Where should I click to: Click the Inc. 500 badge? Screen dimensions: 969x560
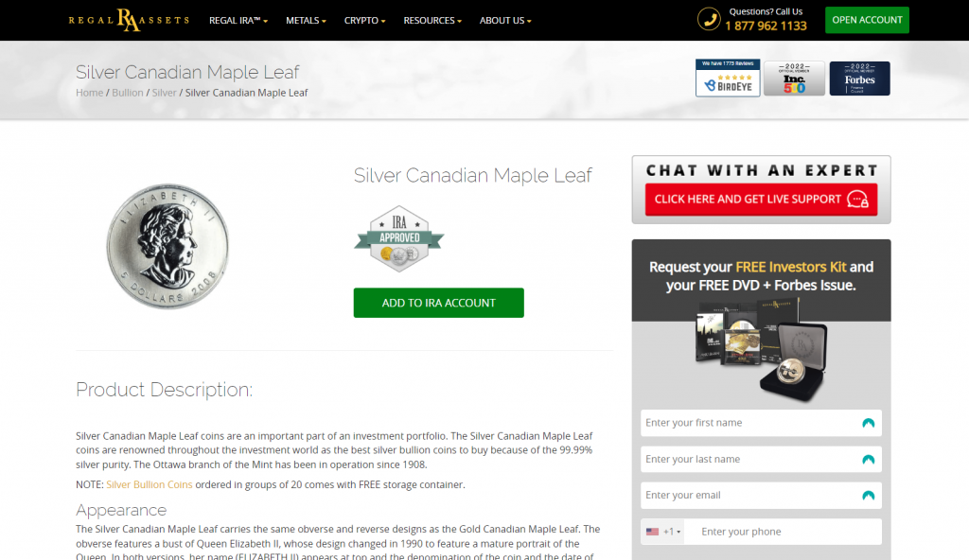[794, 79]
